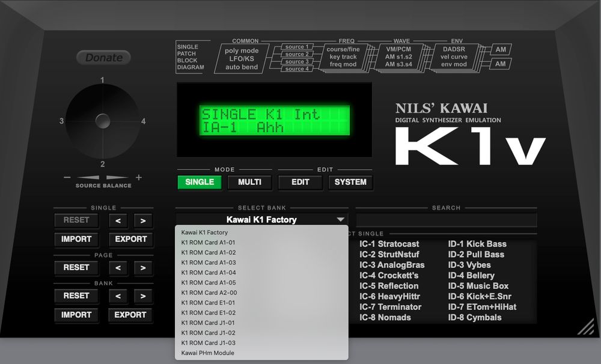Image resolution: width=601 pixels, height=364 pixels.
Task: Click the left source balance wedge
Action: [x=88, y=177]
